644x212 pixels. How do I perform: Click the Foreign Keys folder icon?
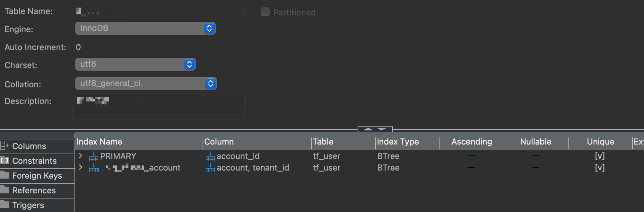pyautogui.click(x=4, y=175)
